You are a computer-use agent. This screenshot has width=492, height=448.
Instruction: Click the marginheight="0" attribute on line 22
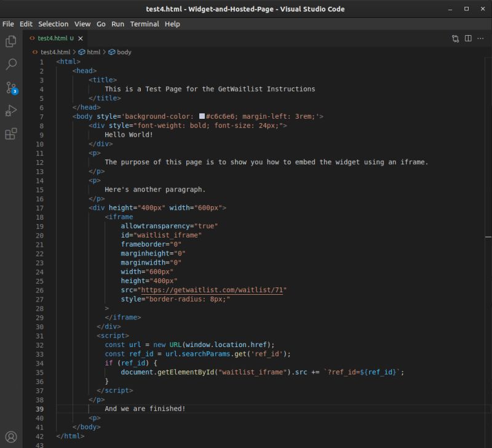click(x=153, y=254)
